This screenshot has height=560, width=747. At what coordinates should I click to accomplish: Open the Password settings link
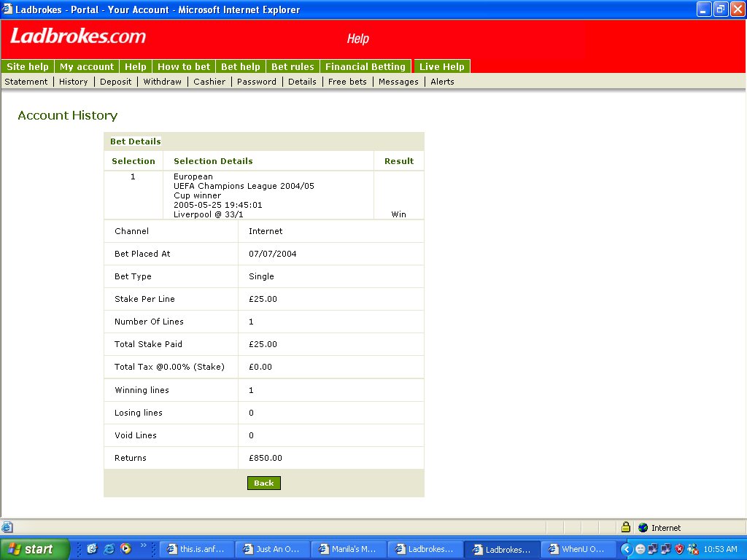click(257, 82)
